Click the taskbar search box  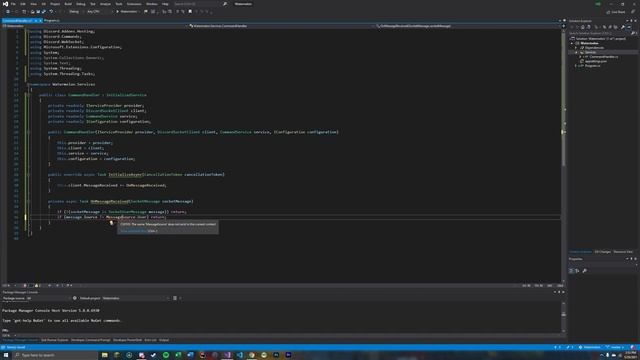[x=55, y=355]
